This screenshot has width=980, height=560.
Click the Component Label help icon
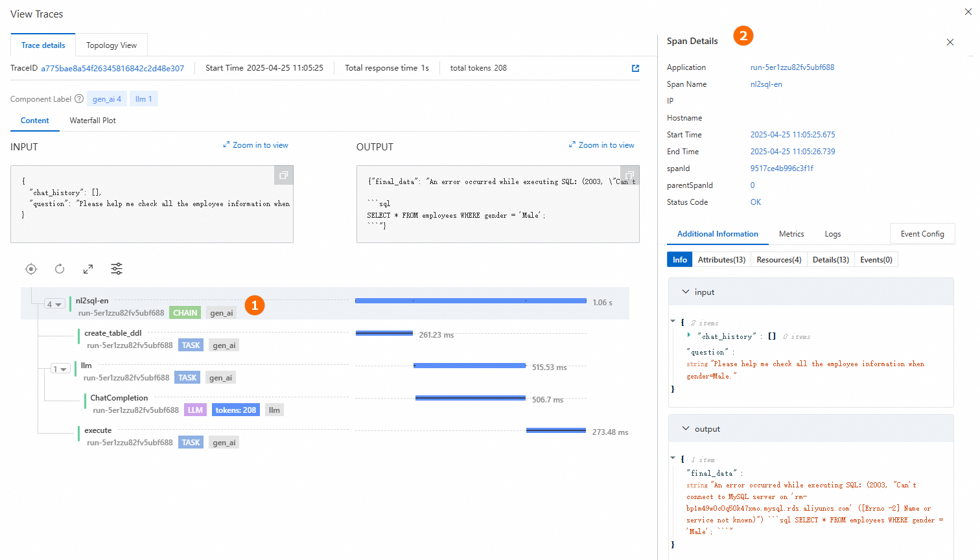(x=79, y=99)
